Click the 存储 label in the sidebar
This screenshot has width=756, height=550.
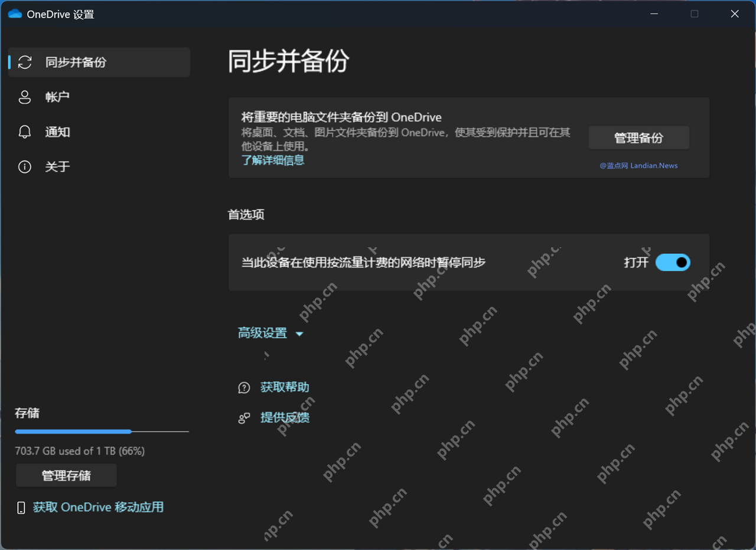27,413
